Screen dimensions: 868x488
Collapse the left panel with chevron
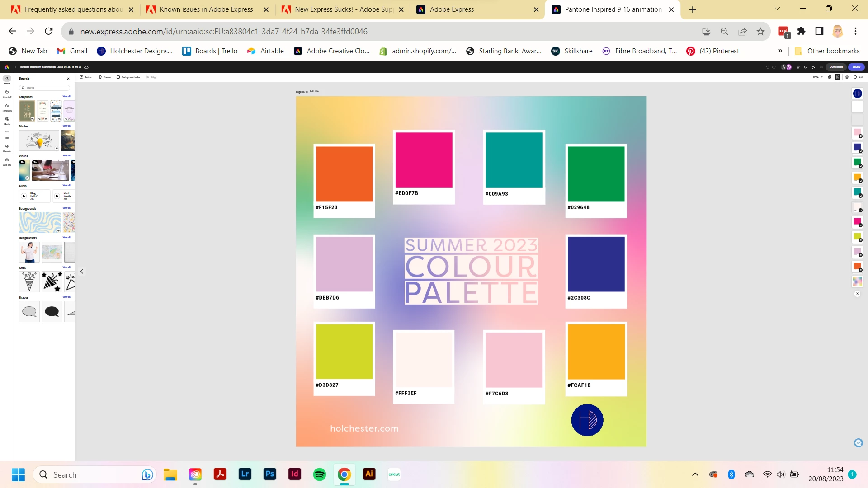(82, 272)
